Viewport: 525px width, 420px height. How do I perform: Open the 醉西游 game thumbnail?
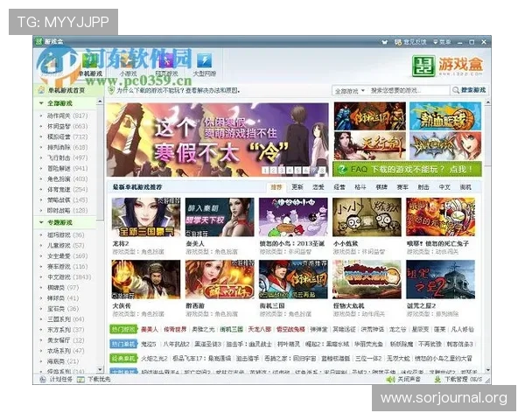(x=220, y=279)
